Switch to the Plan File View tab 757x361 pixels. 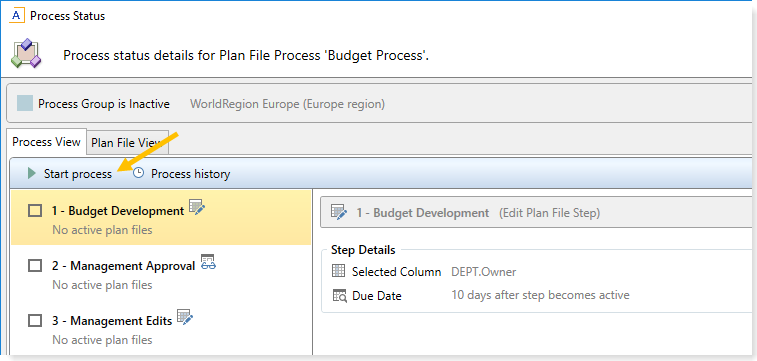coord(127,143)
